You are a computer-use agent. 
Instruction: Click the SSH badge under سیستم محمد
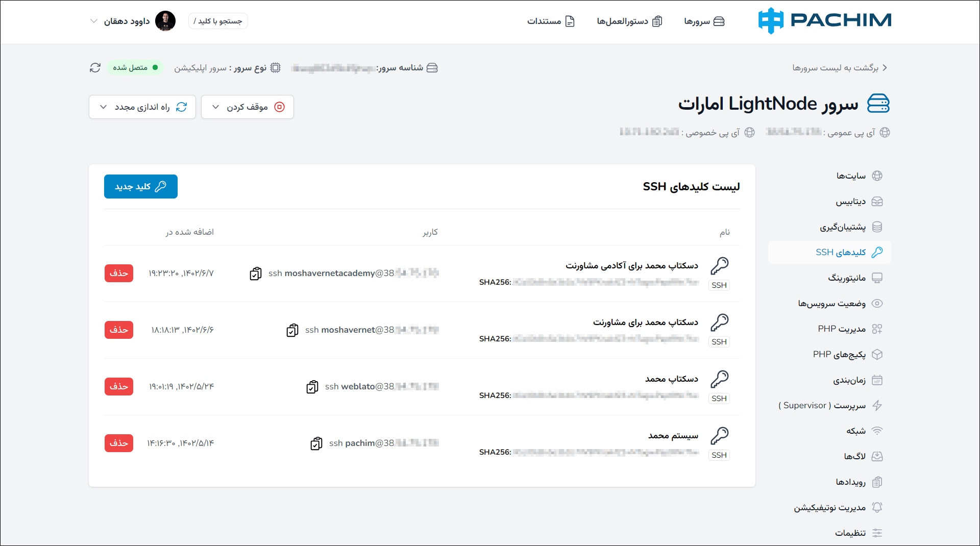[719, 455]
